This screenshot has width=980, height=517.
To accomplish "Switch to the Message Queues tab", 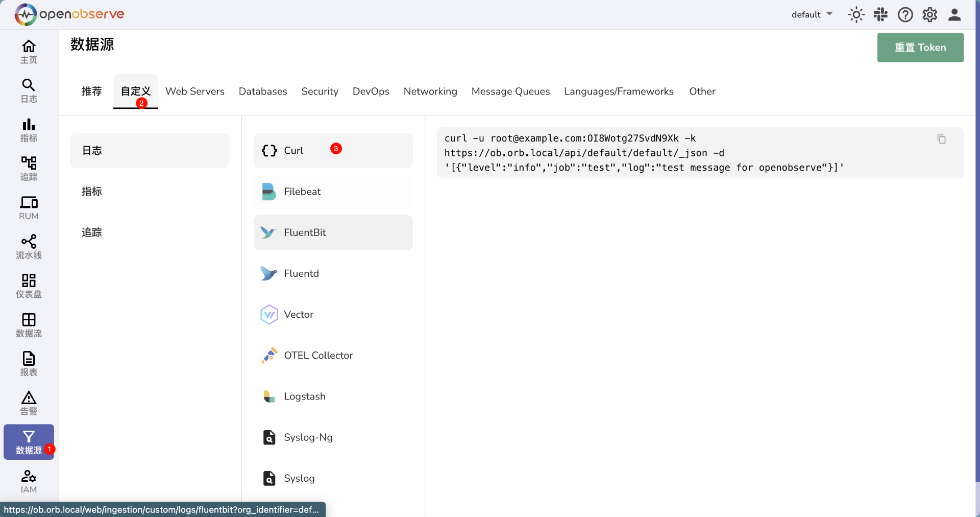I will [510, 91].
